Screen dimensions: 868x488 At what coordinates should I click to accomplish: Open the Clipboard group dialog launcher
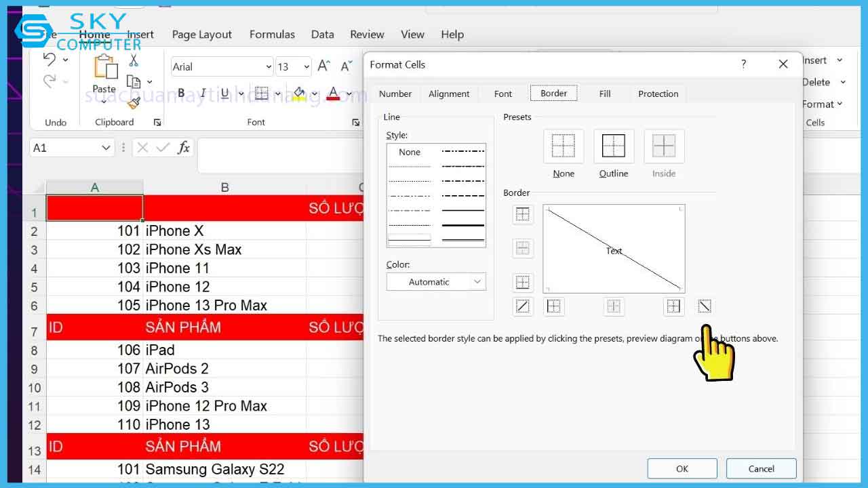pyautogui.click(x=157, y=123)
